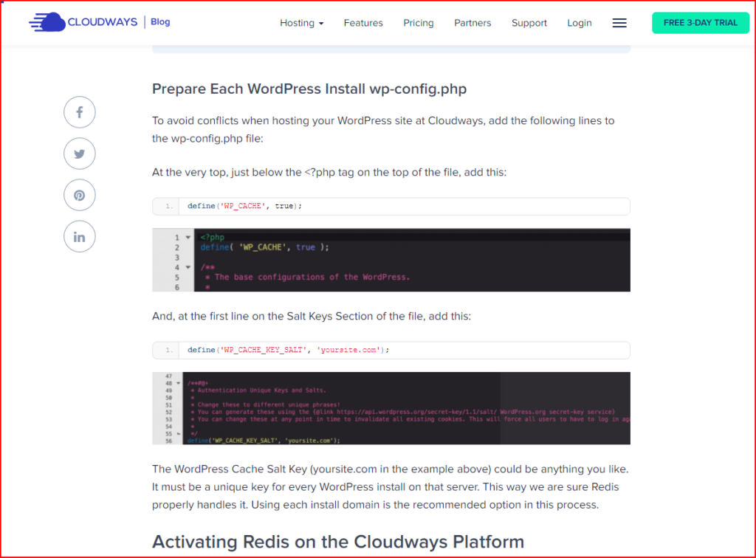Expand the Hosting dropdown menu
This screenshot has width=756, height=558.
(x=301, y=23)
